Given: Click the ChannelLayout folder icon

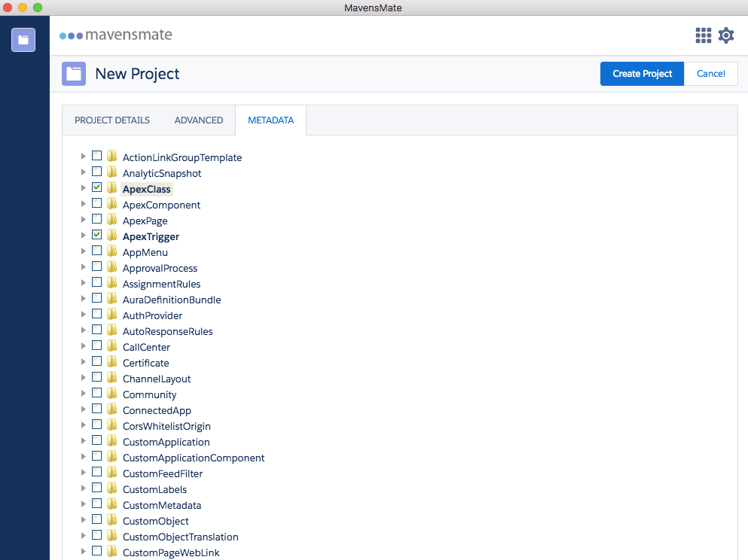Looking at the screenshot, I should tap(111, 377).
